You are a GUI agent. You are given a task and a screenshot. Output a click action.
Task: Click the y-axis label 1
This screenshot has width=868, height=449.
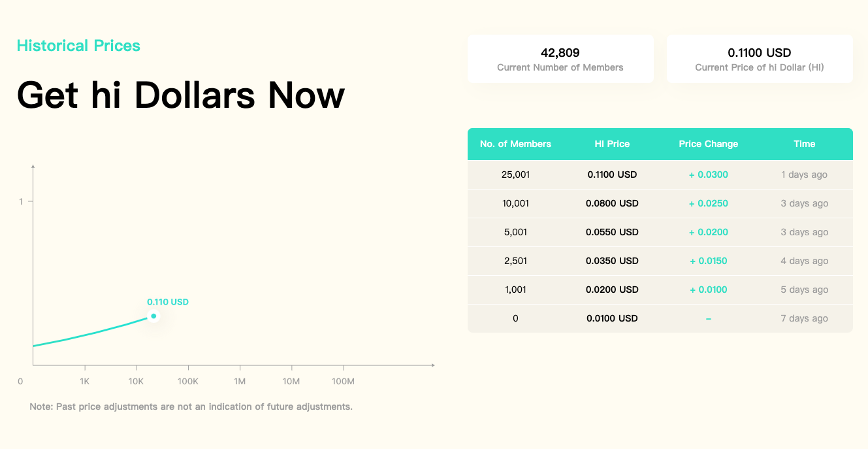[x=21, y=201]
